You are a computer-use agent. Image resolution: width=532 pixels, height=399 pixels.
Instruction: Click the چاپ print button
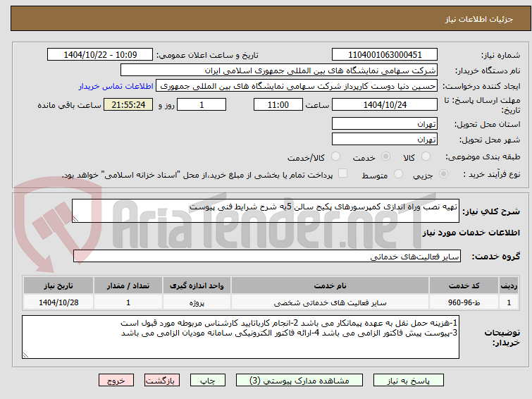click(x=208, y=381)
